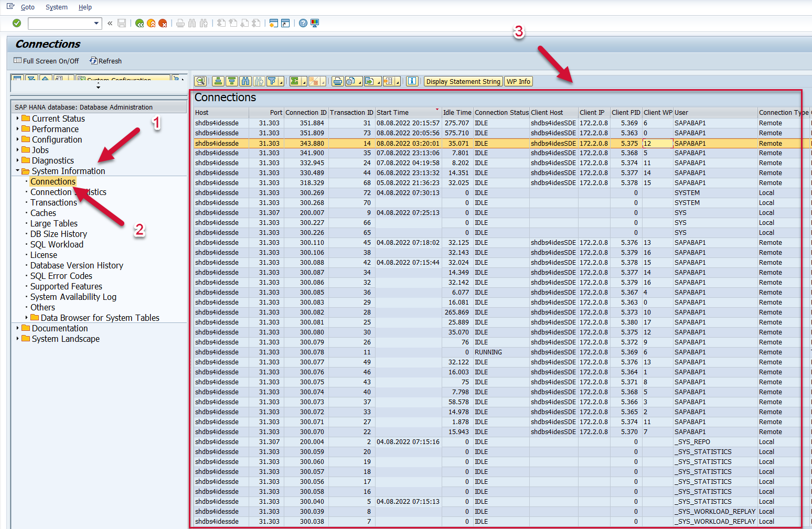
Task: Click the blue Information icon in grid toolbar
Action: 412,81
